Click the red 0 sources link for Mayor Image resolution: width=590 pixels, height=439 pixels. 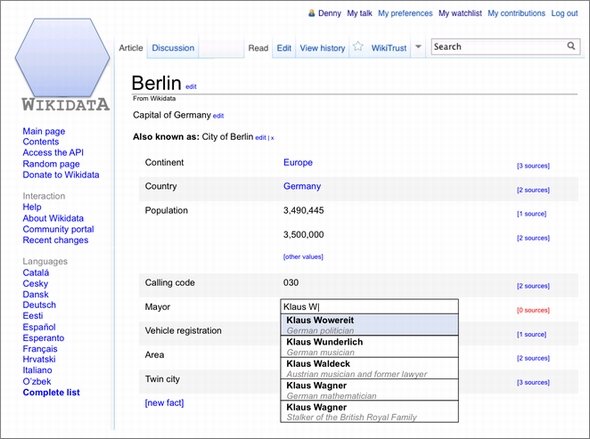tap(533, 310)
